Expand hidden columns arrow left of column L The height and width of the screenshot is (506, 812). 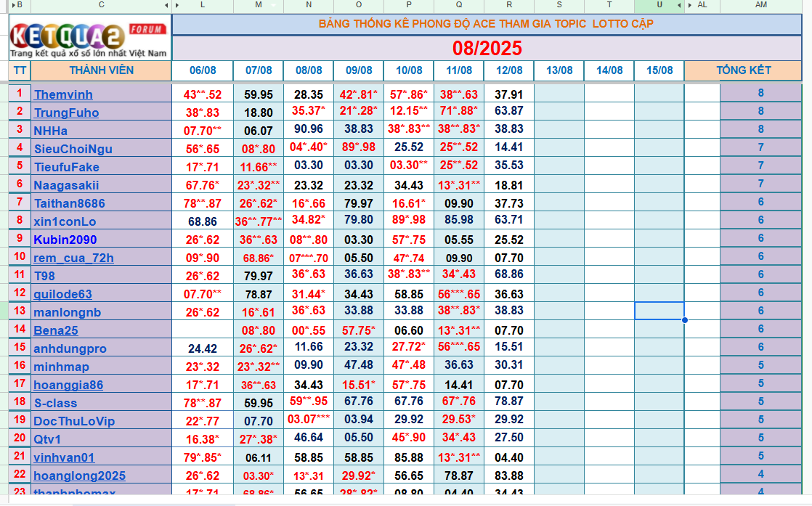pos(177,4)
